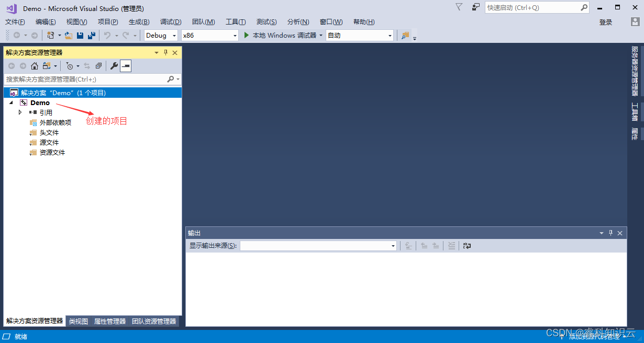Open the dropdown arrow beside Local Windows Debugger
This screenshot has width=644, height=343.
pos(320,36)
